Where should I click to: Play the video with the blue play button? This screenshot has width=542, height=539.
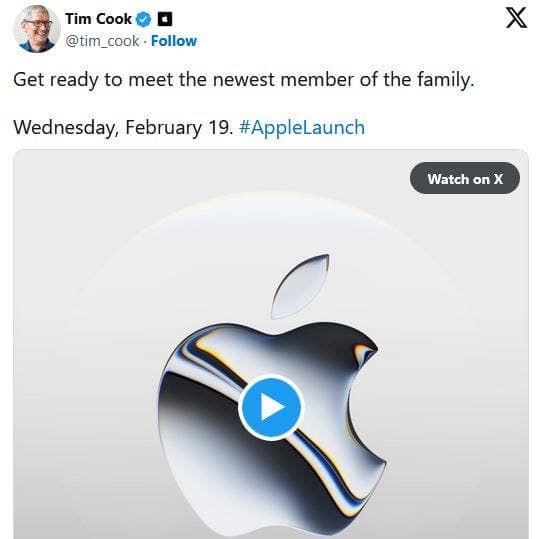[271, 407]
